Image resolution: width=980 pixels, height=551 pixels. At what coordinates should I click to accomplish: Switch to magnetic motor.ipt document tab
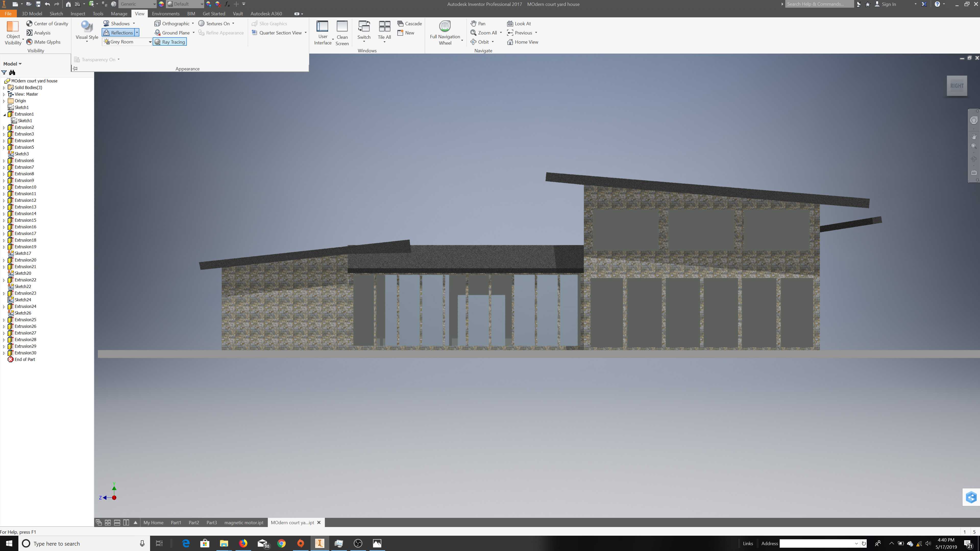pyautogui.click(x=244, y=522)
